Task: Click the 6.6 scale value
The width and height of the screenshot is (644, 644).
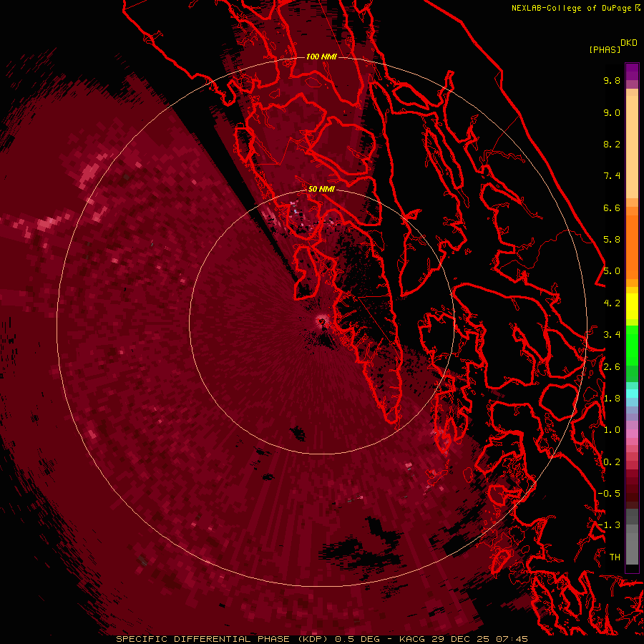Action: (x=612, y=208)
